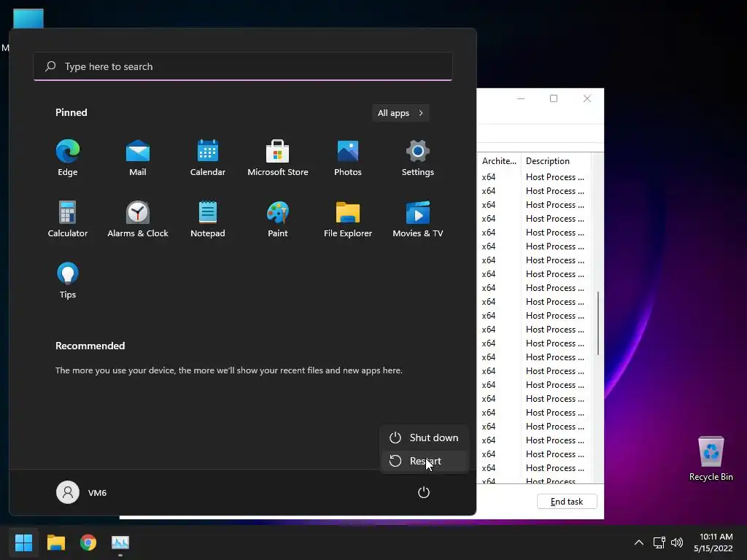
Task: Open the VM6 user account menu
Action: (x=82, y=492)
